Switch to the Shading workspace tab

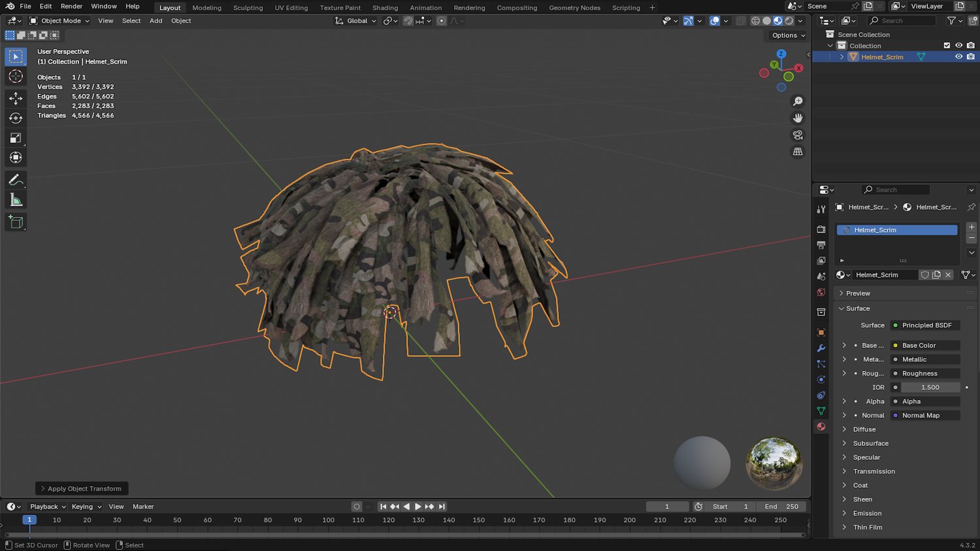point(385,8)
